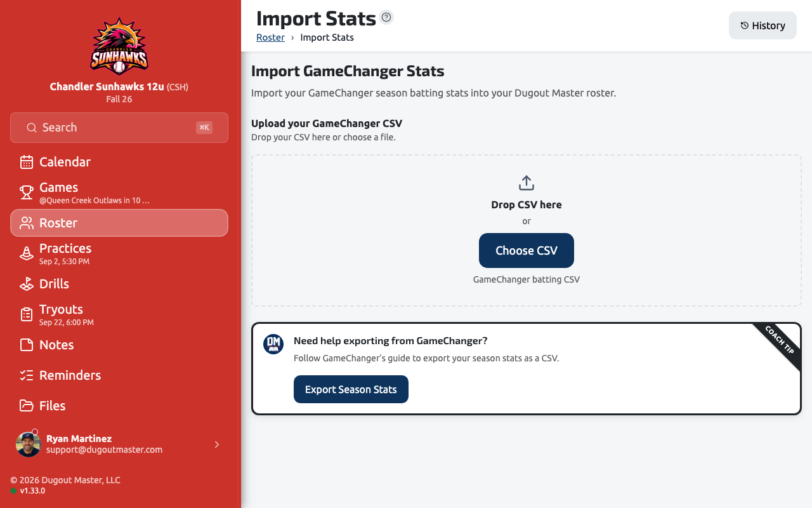Click the ⌘K shortcut badge
Screen dimensions: 812x508
point(204,128)
